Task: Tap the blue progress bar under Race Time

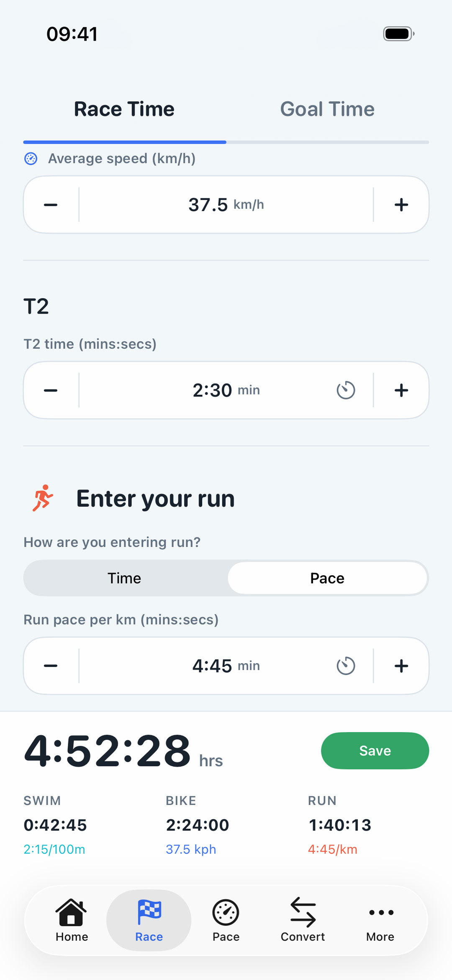Action: 124,142
